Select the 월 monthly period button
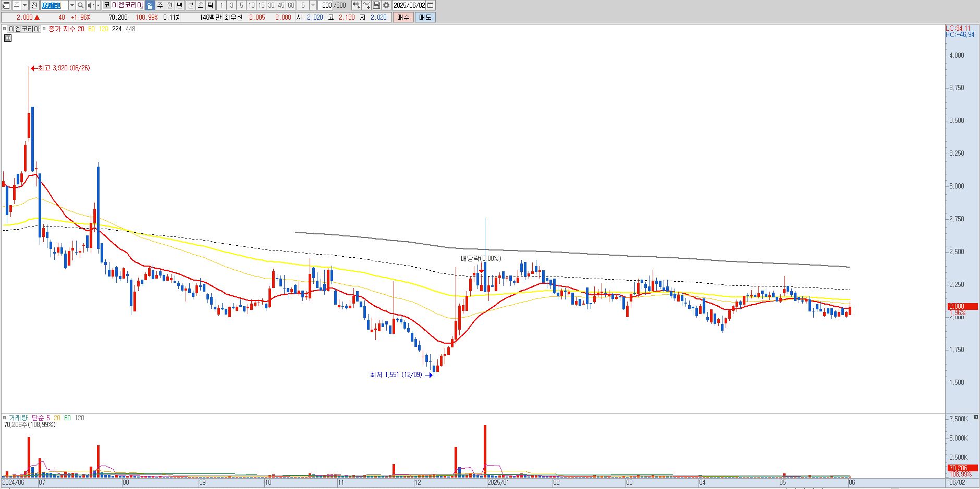This screenshot has height=489, width=980. 169,5
